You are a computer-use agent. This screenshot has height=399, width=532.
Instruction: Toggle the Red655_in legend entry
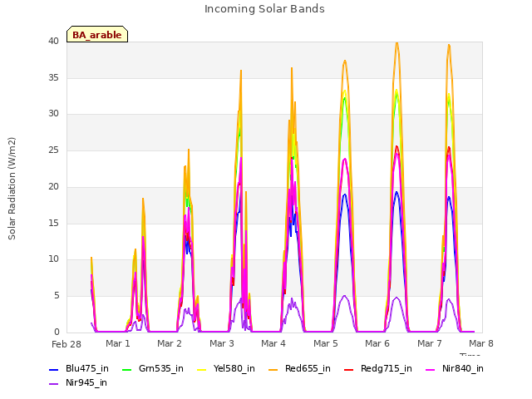tap(299, 368)
